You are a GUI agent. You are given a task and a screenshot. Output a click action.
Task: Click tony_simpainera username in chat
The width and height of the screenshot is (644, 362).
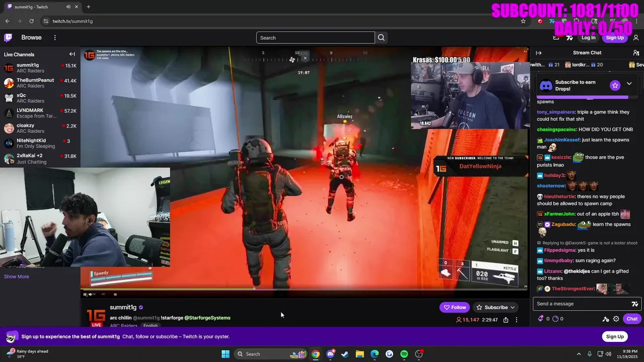[x=555, y=112]
